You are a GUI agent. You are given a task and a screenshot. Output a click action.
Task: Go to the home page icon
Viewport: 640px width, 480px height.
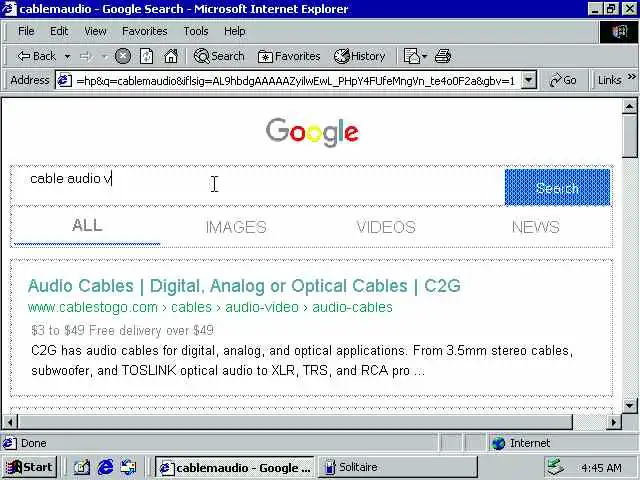click(x=171, y=56)
